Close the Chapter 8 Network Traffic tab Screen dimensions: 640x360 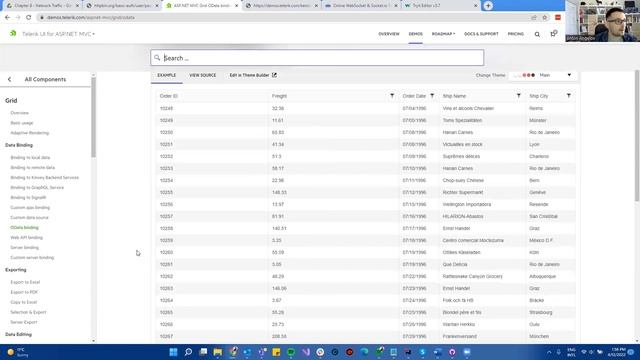[x=77, y=6]
